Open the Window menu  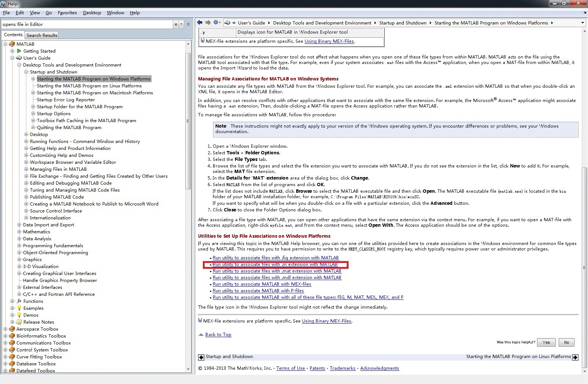(x=115, y=12)
